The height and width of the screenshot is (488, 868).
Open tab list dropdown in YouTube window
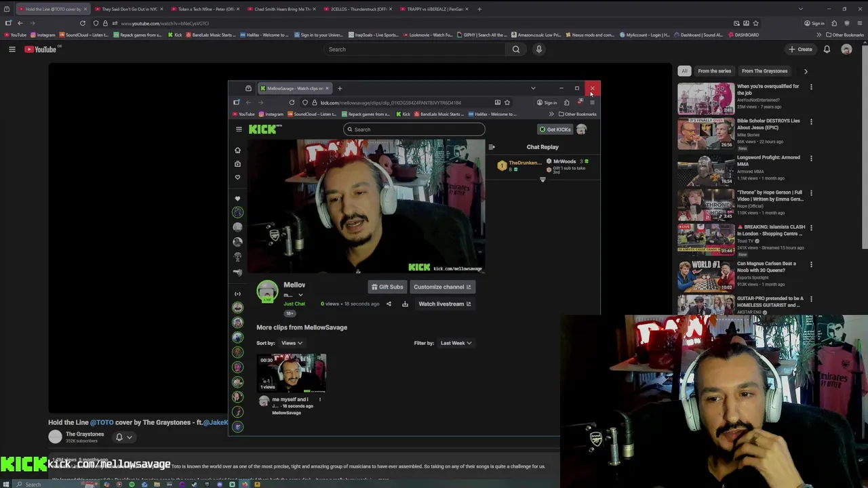tap(801, 9)
